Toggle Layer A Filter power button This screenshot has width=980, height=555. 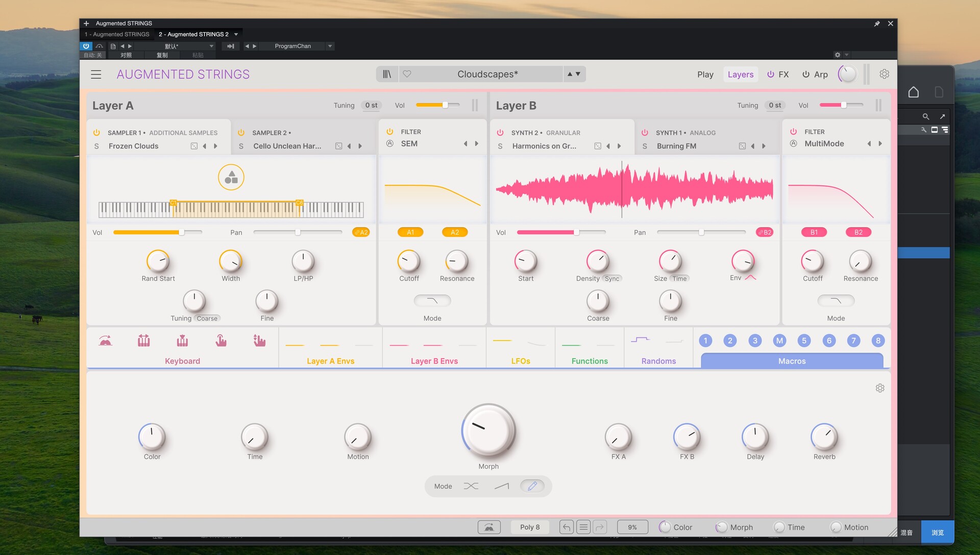coord(389,132)
